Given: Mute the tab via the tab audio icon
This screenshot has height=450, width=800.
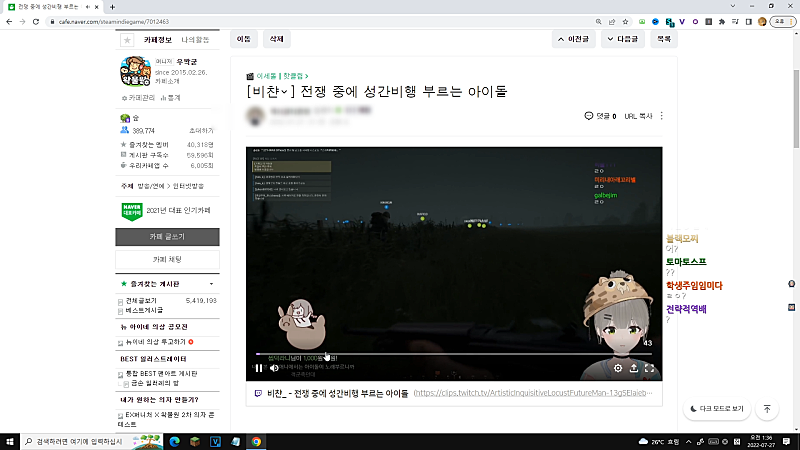Looking at the screenshot, I should [88, 7].
